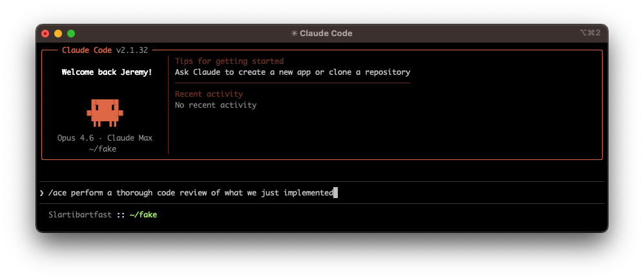Click into the /ace command input line
The width and height of the screenshot is (644, 280).
point(194,193)
